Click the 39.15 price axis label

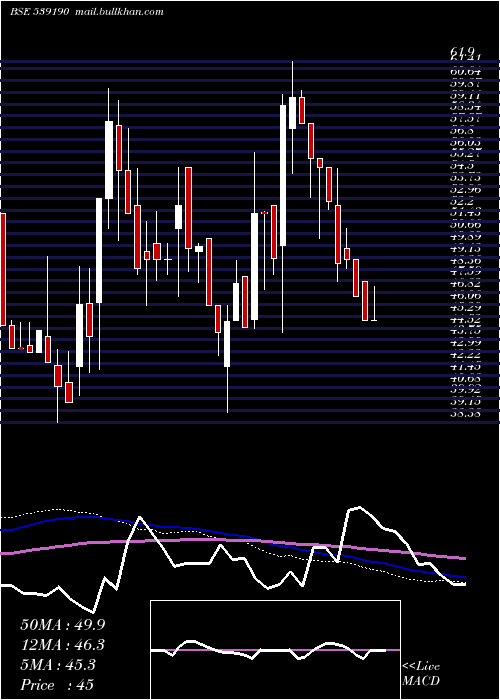tap(465, 402)
